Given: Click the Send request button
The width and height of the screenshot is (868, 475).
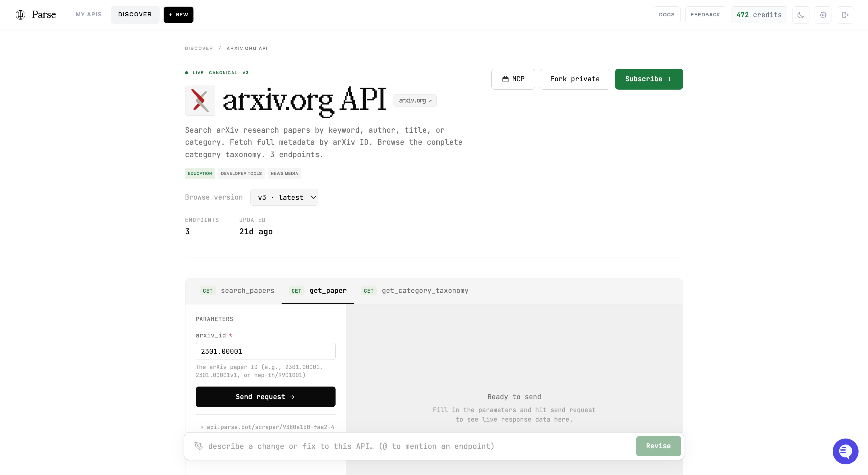Looking at the screenshot, I should [x=266, y=396].
